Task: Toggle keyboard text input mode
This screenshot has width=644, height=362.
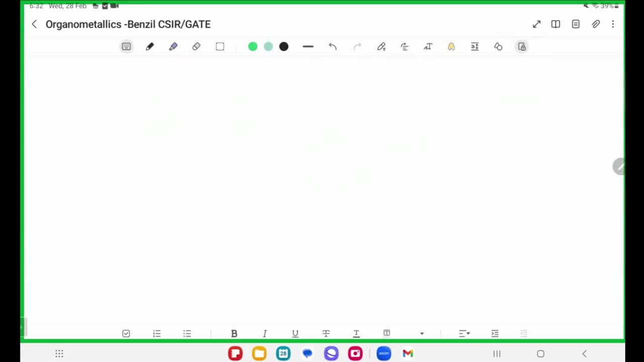Action: tap(126, 47)
